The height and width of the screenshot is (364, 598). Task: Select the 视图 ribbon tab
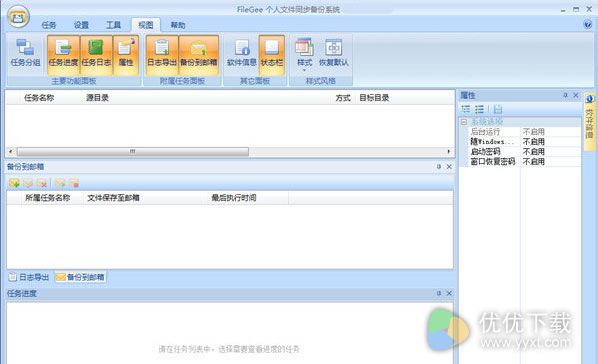(146, 25)
